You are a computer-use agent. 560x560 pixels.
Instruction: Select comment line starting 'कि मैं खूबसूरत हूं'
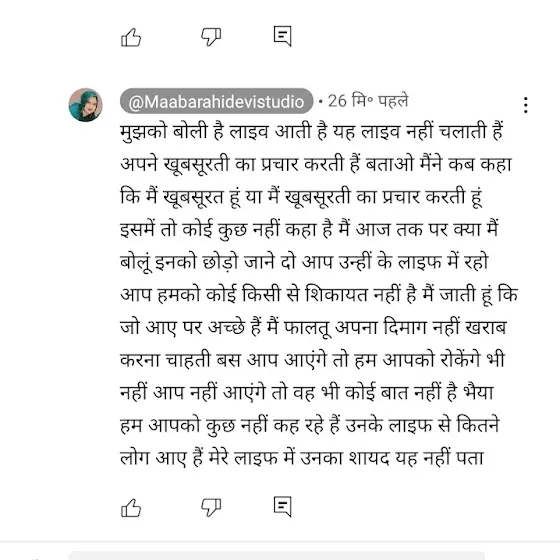click(x=301, y=197)
